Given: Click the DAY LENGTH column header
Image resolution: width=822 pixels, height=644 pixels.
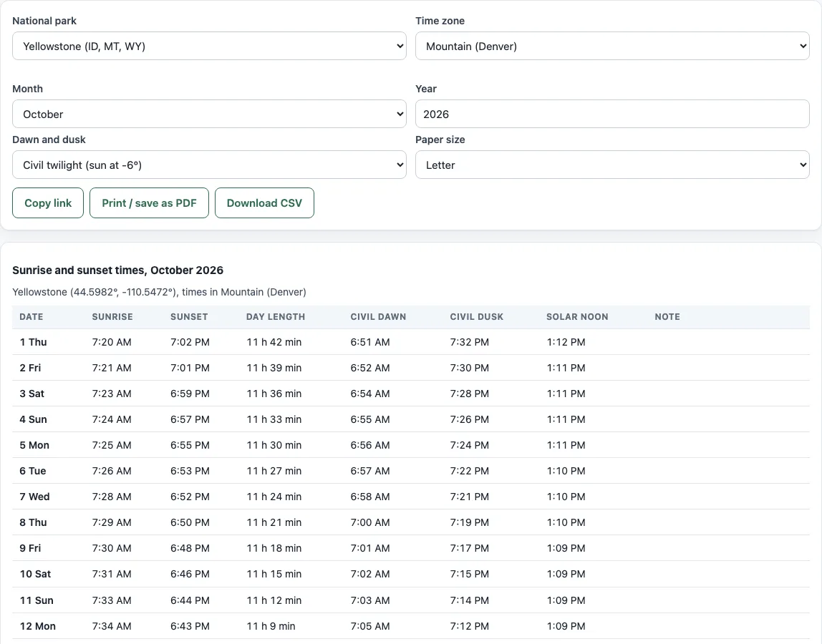Looking at the screenshot, I should click(x=276, y=317).
